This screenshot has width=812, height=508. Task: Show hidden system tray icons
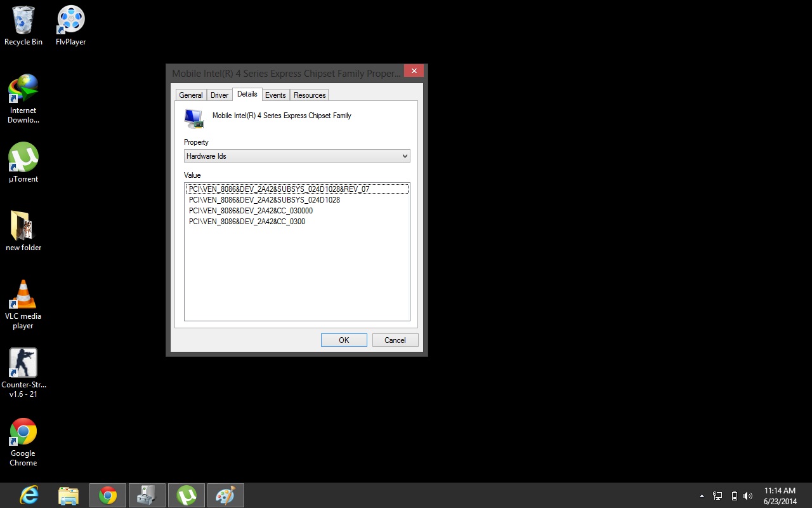pyautogui.click(x=702, y=496)
